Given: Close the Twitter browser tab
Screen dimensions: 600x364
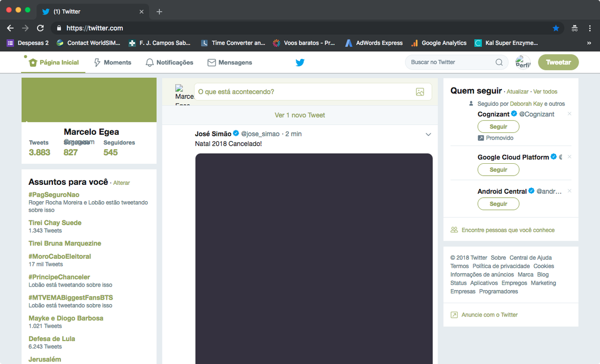Looking at the screenshot, I should 141,11.
